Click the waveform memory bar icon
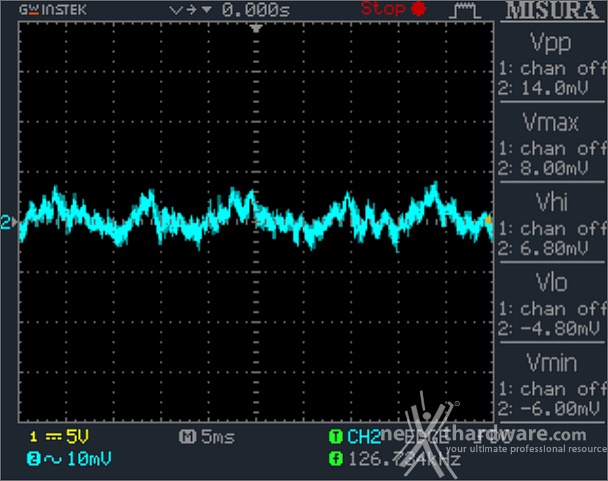Screen dimensions: 608x481 tap(465, 10)
